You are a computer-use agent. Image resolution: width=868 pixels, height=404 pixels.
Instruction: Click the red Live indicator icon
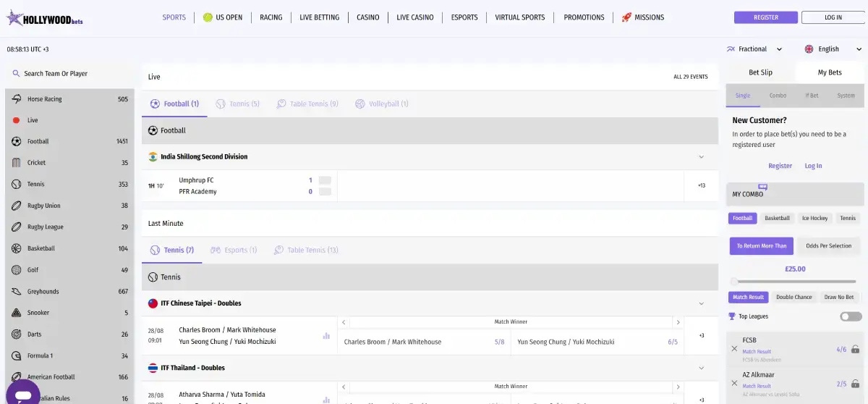click(x=16, y=120)
